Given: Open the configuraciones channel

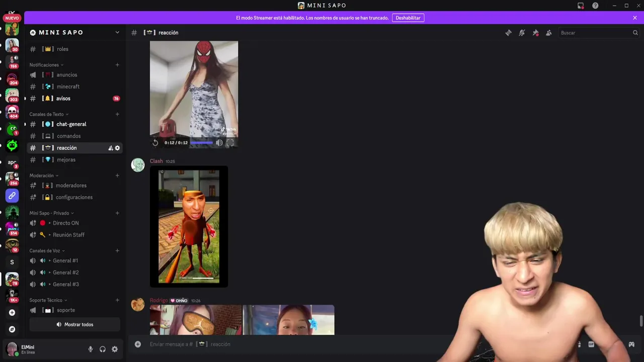Looking at the screenshot, I should point(74,197).
